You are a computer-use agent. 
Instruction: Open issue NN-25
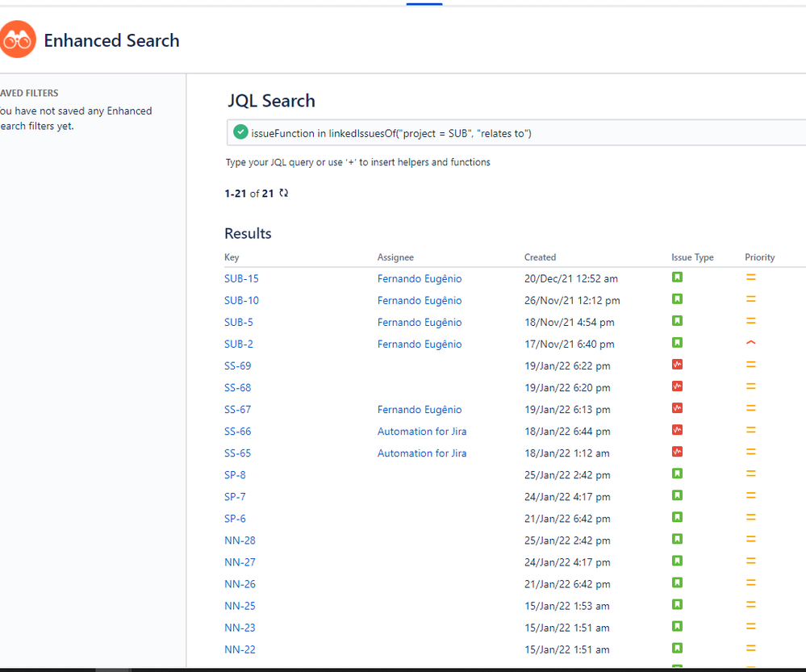tap(240, 606)
